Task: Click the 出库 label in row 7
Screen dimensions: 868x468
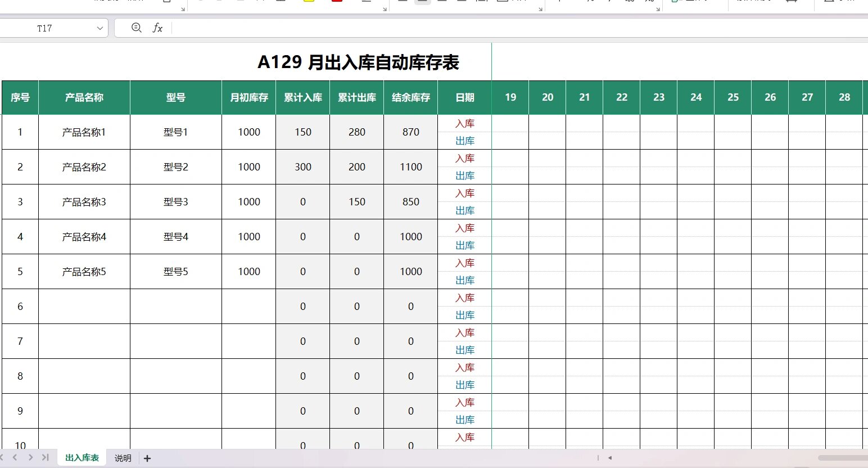Action: (x=465, y=350)
